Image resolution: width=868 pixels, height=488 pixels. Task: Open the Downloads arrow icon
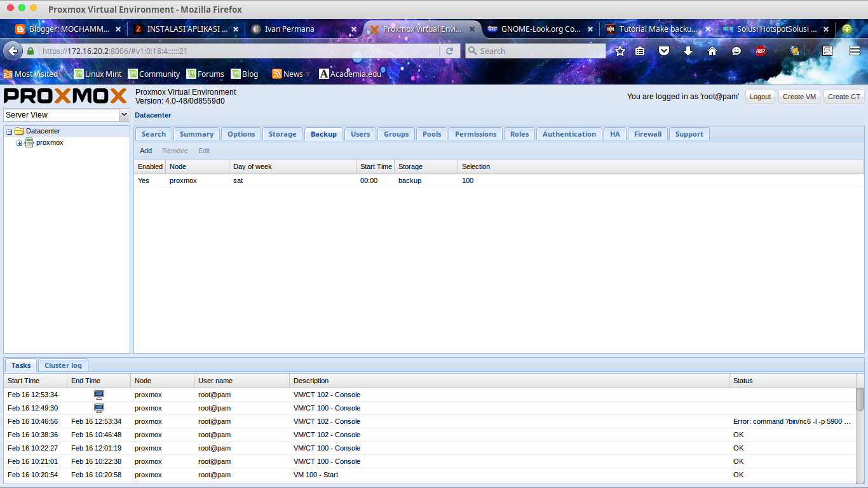[x=688, y=51]
